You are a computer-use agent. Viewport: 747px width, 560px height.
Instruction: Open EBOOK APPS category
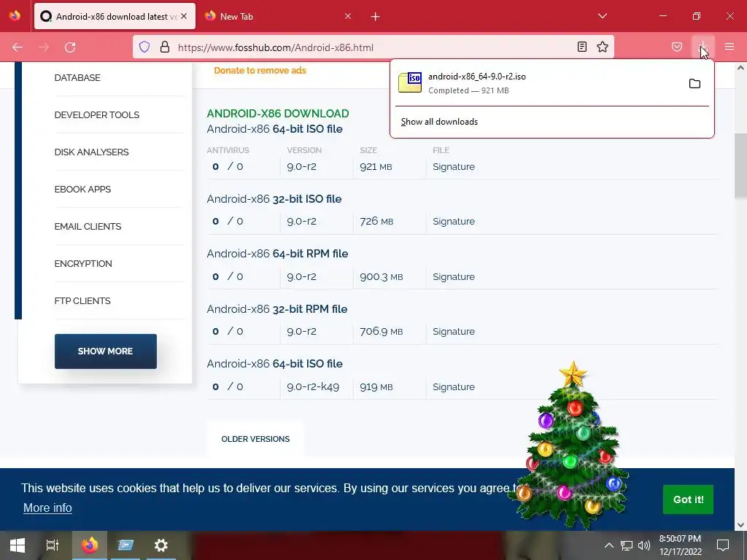point(82,189)
